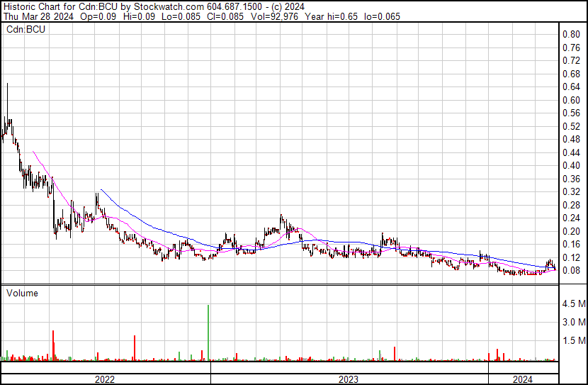Select the date text 'Thu Mar 28 2024'
The height and width of the screenshot is (385, 588).
pos(39,16)
